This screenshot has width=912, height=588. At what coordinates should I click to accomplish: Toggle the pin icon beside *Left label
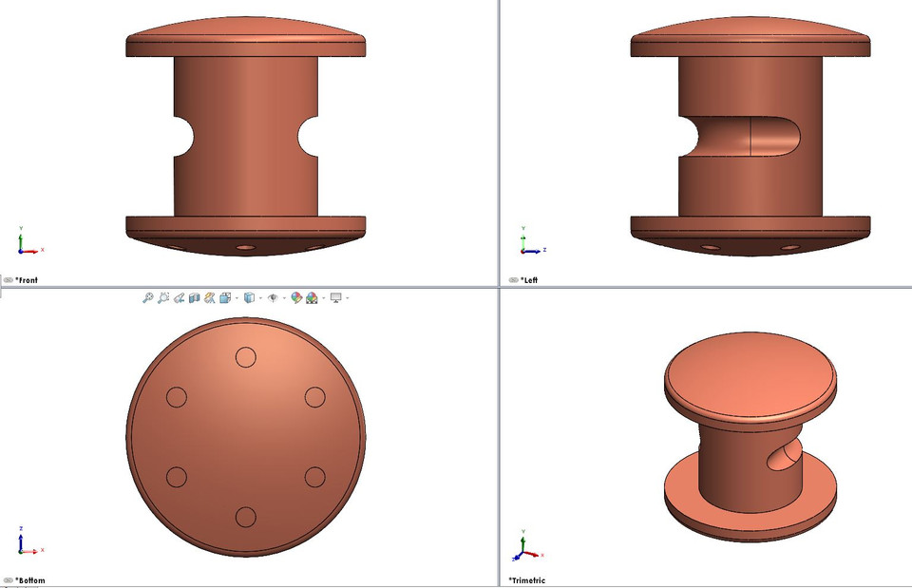(x=511, y=280)
